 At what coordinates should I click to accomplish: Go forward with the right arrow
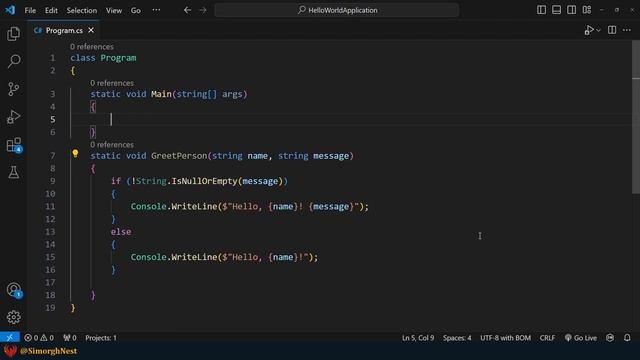(x=203, y=10)
